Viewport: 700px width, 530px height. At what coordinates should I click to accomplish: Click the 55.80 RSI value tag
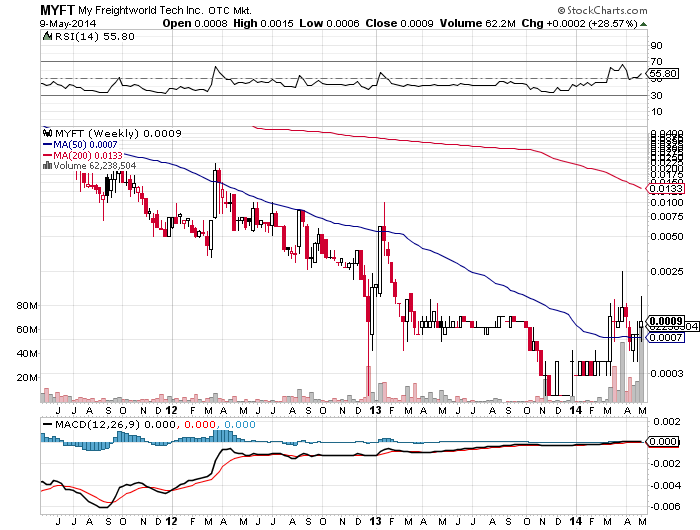pos(662,73)
